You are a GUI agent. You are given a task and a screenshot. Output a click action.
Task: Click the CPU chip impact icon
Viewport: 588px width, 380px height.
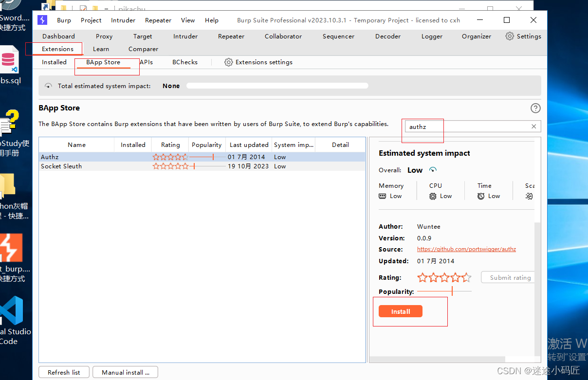[x=433, y=196]
